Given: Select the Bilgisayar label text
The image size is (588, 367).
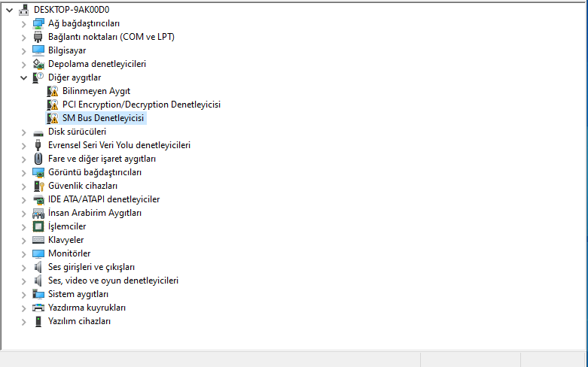Looking at the screenshot, I should click(x=67, y=50).
